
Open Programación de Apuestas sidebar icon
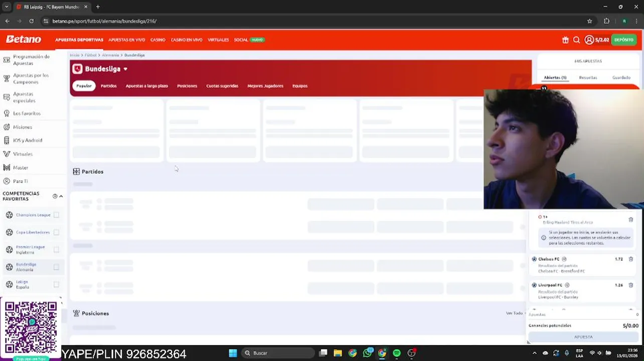(x=7, y=60)
